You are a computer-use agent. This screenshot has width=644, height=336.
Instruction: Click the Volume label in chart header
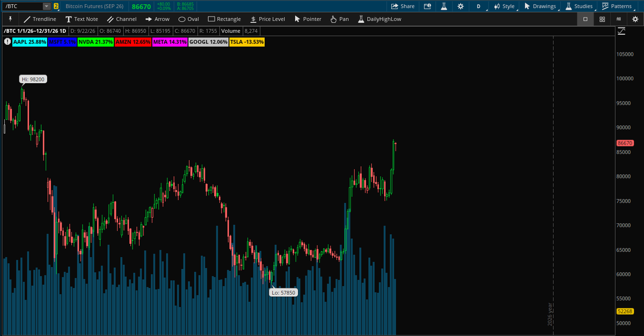[231, 31]
